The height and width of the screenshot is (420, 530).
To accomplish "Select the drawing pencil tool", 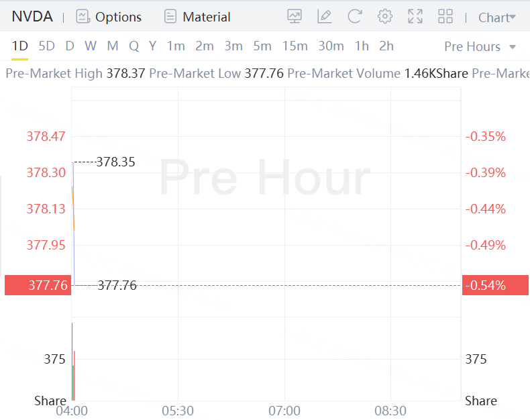I will [325, 17].
